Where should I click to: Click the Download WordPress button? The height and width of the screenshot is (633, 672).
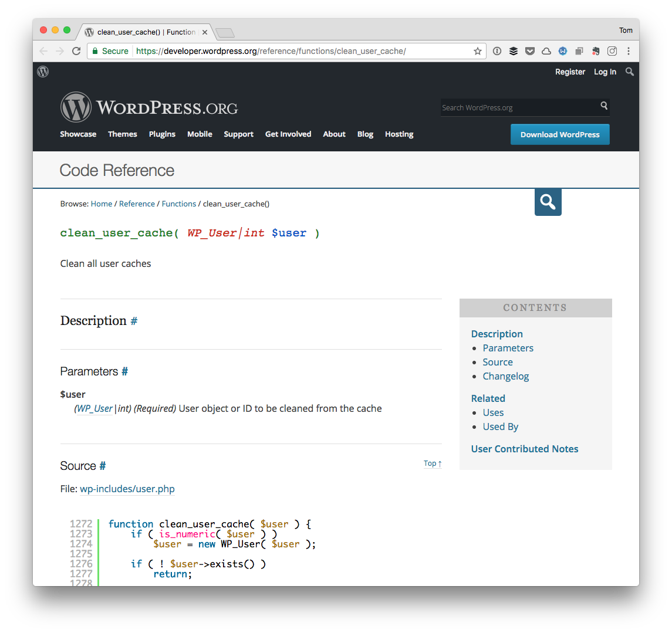click(559, 134)
